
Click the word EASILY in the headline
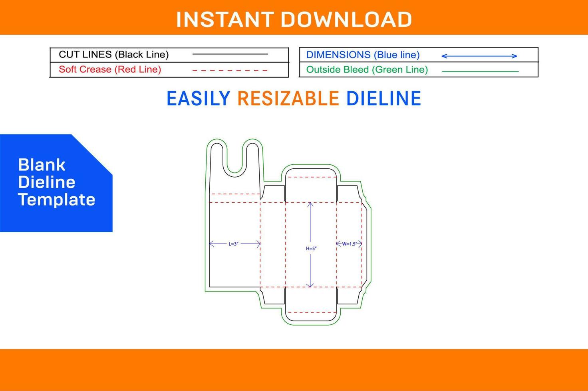(x=199, y=98)
